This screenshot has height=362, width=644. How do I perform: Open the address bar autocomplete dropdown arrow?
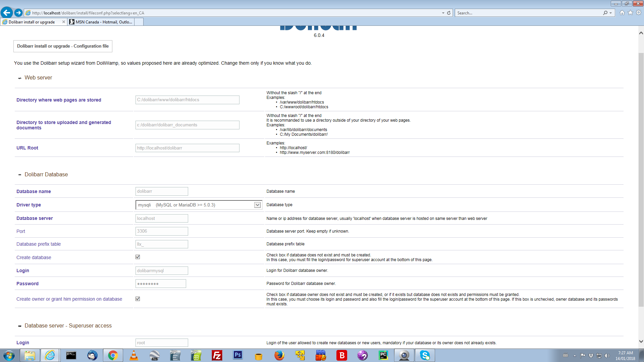tap(443, 13)
